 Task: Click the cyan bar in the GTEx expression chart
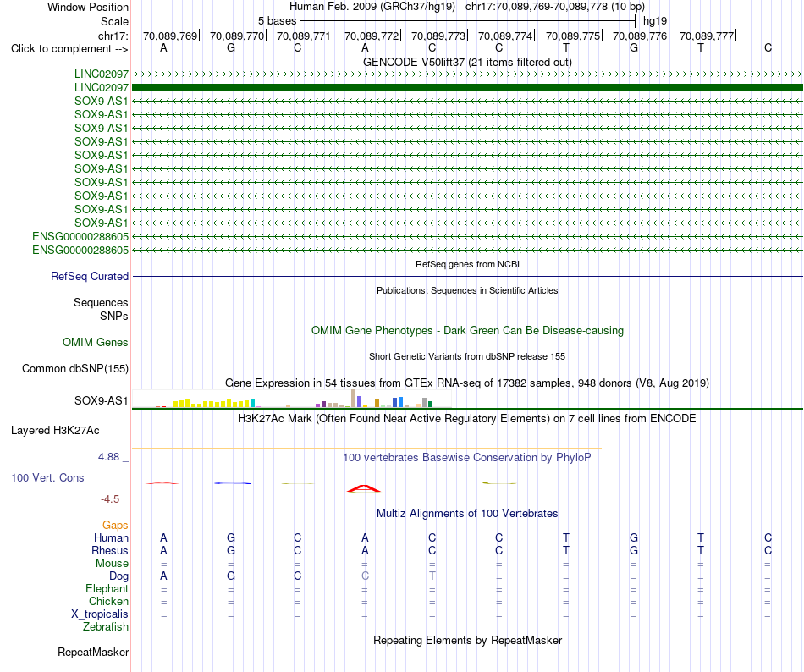[x=253, y=404]
